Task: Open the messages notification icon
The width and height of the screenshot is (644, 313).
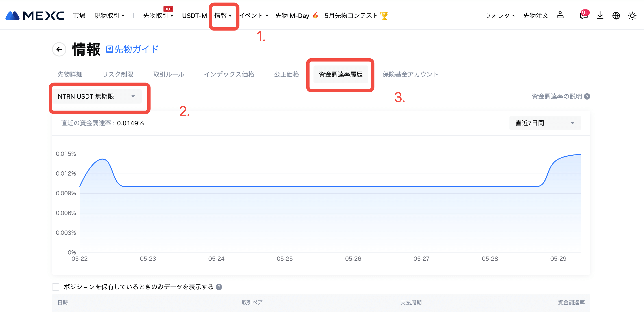Action: (x=583, y=16)
